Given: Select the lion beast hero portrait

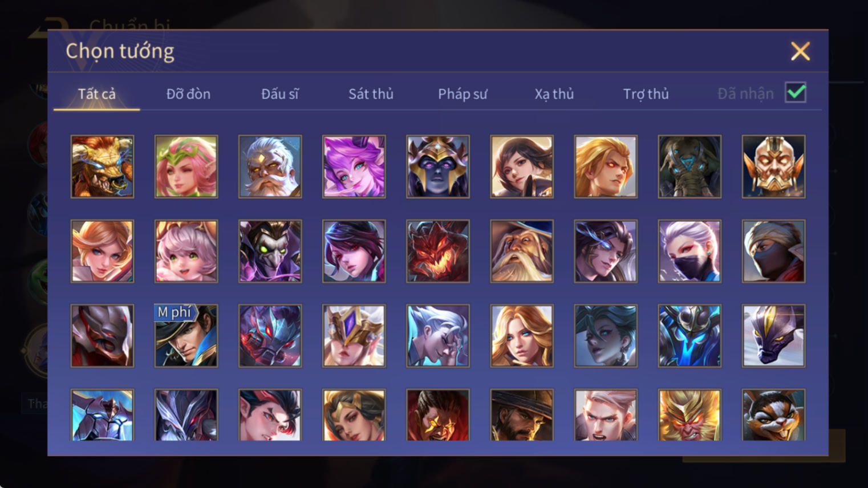Looking at the screenshot, I should click(102, 166).
